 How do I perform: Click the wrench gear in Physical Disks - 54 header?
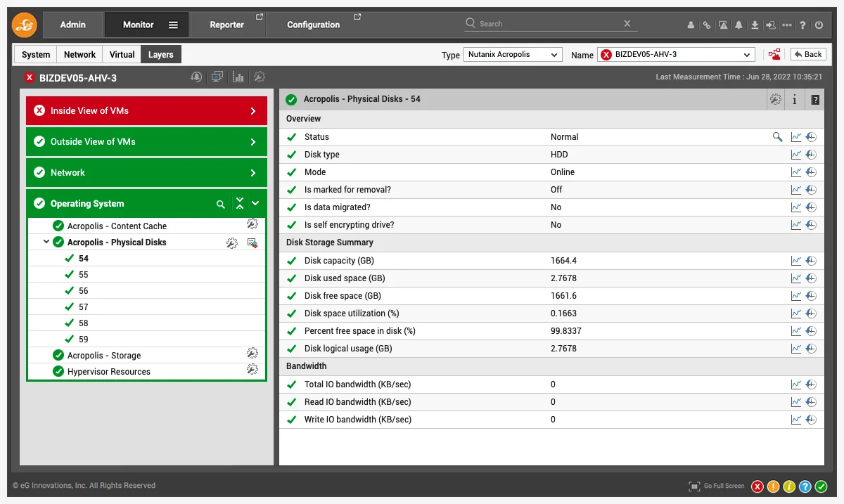(x=775, y=100)
